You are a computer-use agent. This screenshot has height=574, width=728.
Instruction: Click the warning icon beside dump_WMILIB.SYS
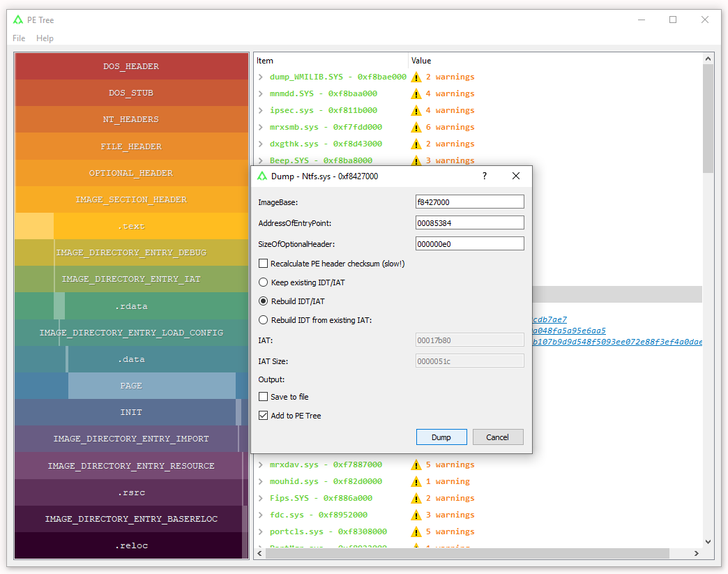(416, 77)
